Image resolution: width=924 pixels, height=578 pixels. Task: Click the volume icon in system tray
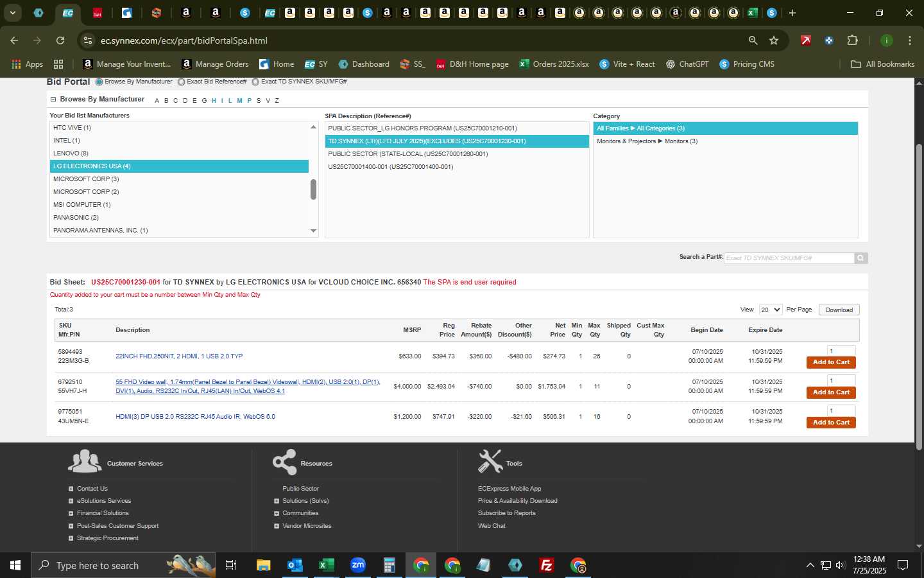(841, 565)
